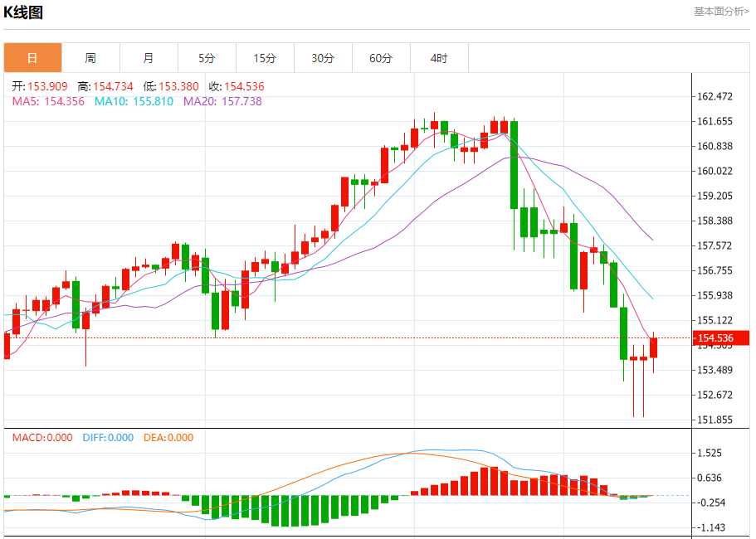Open the 4时 interval tab

[x=439, y=58]
